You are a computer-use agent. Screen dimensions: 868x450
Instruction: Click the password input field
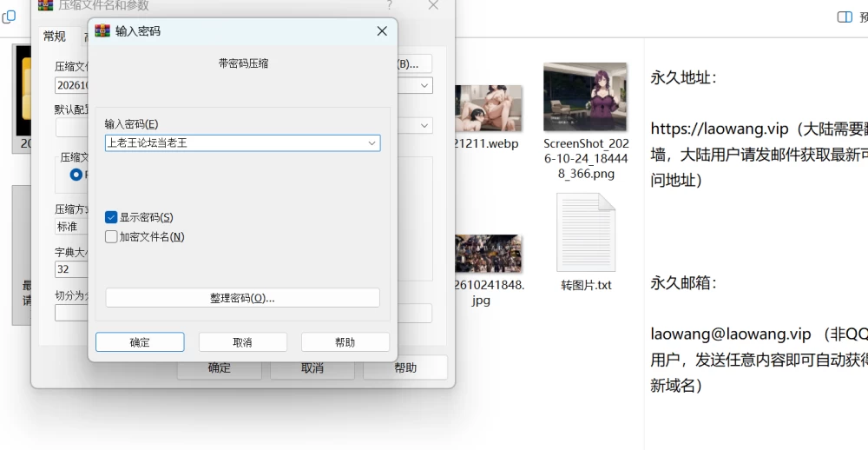click(x=242, y=143)
